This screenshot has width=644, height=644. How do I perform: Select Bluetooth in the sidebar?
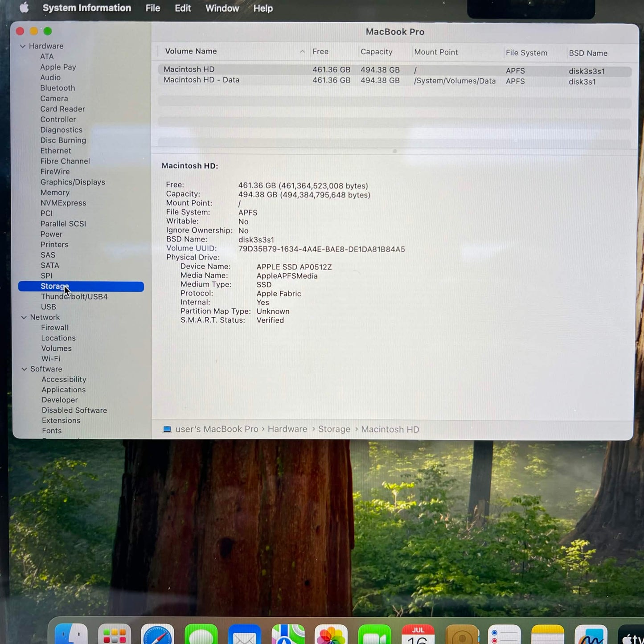click(57, 88)
